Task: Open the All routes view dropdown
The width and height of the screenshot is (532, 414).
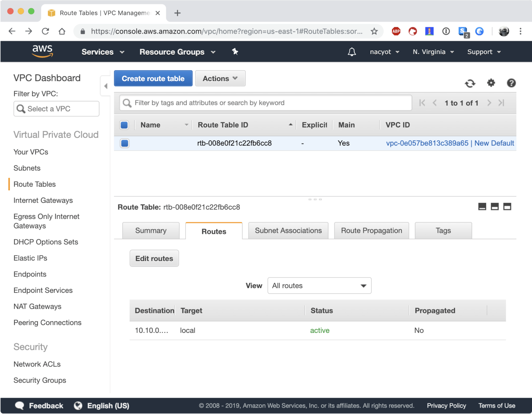Action: tap(320, 286)
